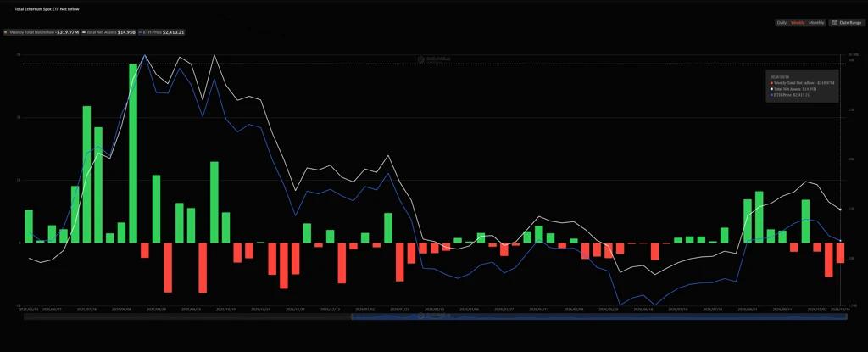Select the Weekly interval tab
The height and width of the screenshot is (352, 868).
coord(798,23)
